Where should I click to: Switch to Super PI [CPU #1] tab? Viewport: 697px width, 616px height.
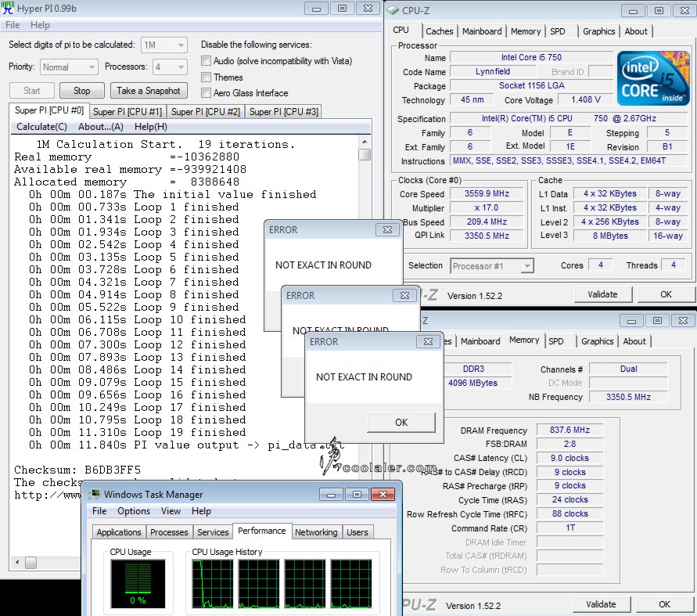click(128, 112)
